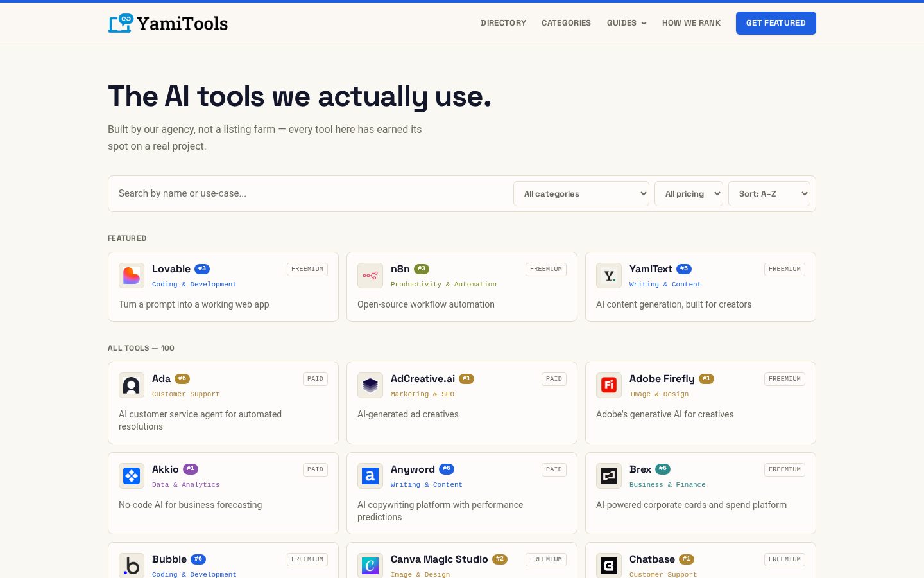Image resolution: width=924 pixels, height=578 pixels.
Task: Expand the Guides menu
Action: tap(627, 23)
